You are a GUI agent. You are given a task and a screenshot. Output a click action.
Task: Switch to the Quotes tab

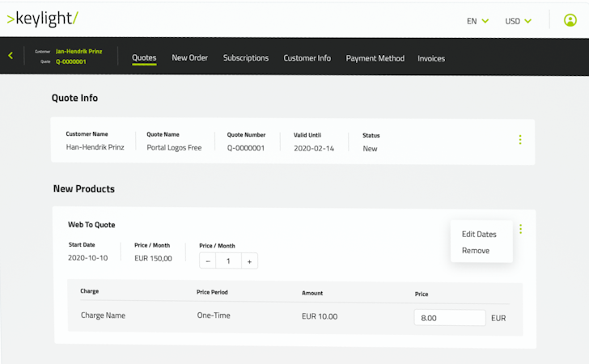coord(144,58)
